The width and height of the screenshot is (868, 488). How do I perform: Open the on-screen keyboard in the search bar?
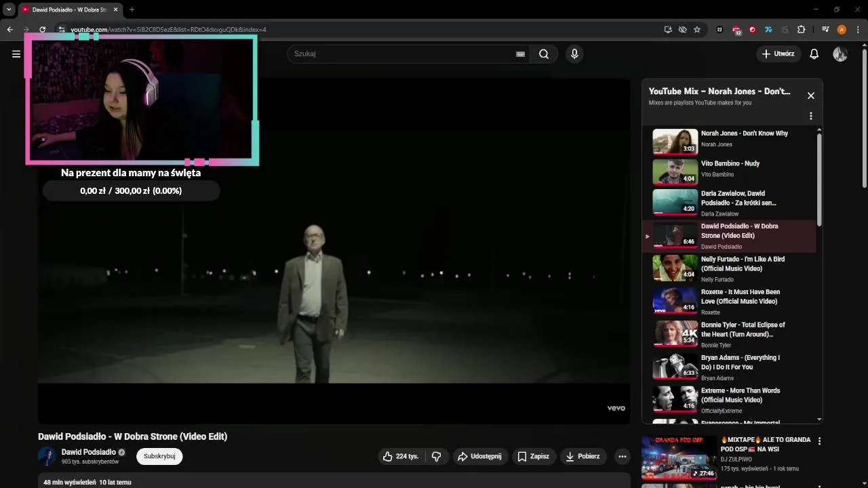(520, 54)
